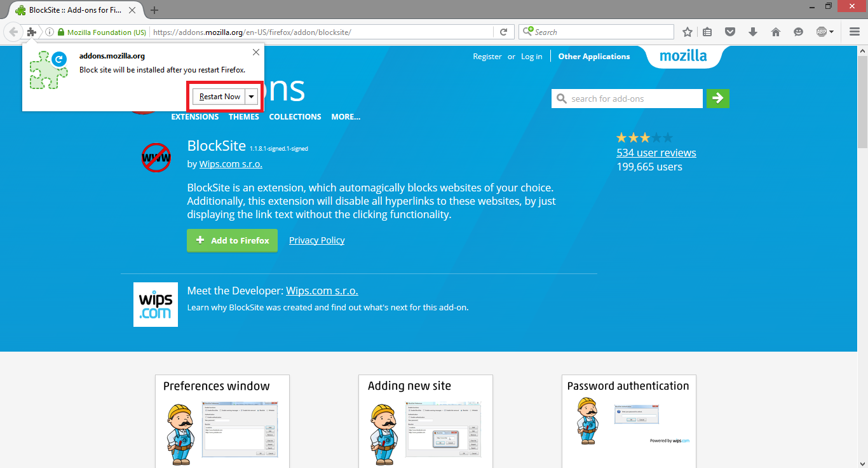
Task: Open the THEMES menu item
Action: click(x=244, y=117)
